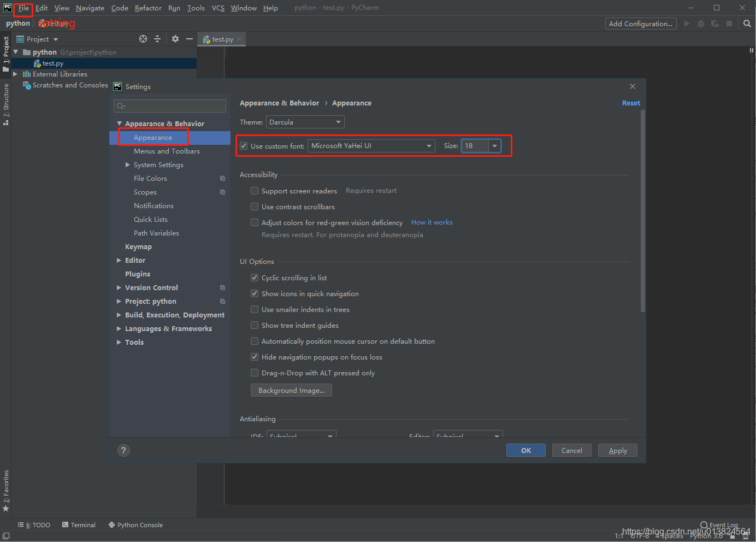Click the Run play icon in toolbar

pyautogui.click(x=687, y=23)
